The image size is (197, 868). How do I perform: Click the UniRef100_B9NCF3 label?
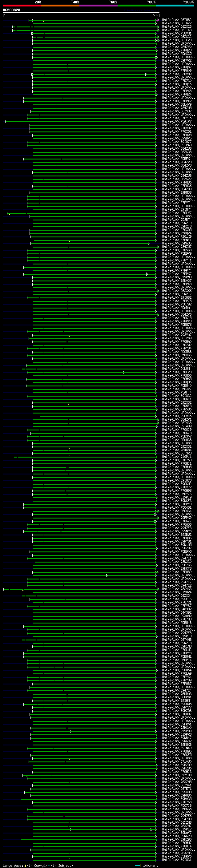click(177, 501)
